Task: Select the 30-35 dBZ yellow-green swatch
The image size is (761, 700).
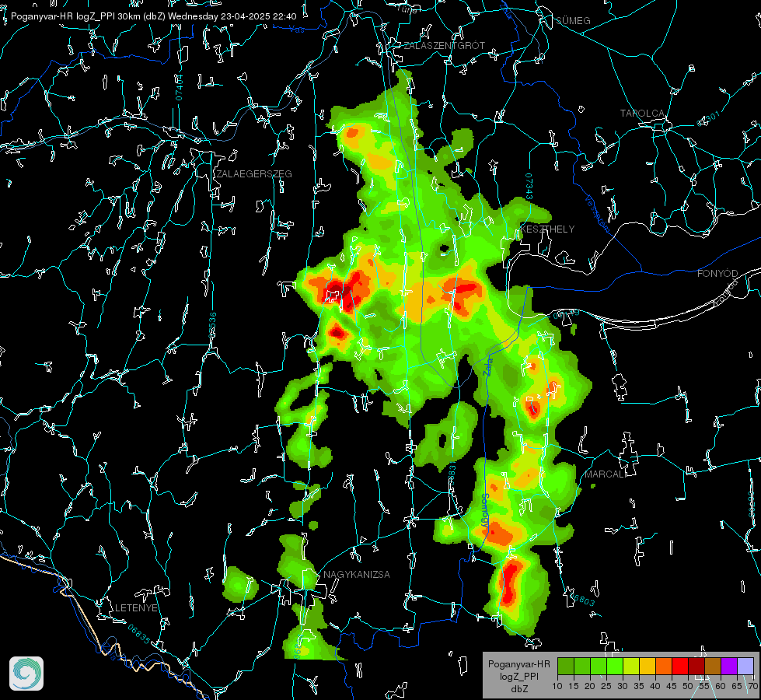Action: pyautogui.click(x=631, y=667)
